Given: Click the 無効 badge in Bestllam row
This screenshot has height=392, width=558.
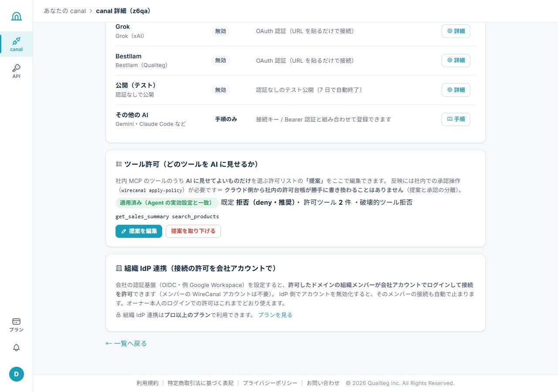Looking at the screenshot, I should tap(221, 61).
